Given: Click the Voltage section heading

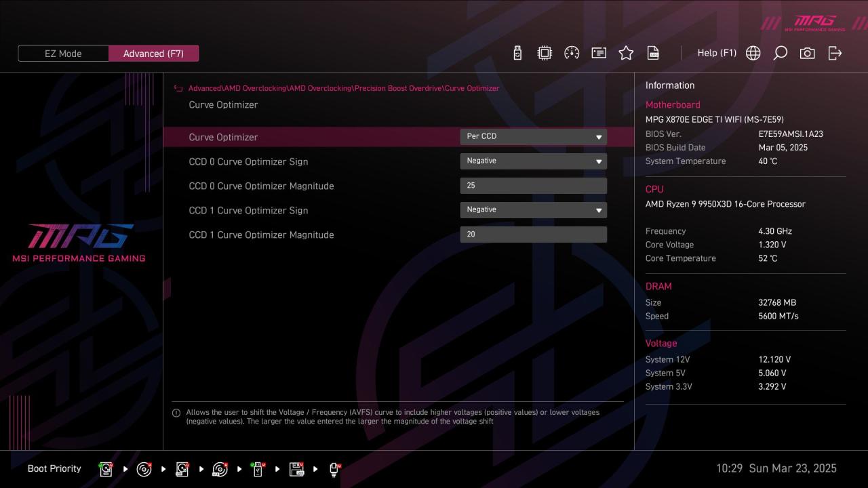Looking at the screenshot, I should (x=661, y=343).
